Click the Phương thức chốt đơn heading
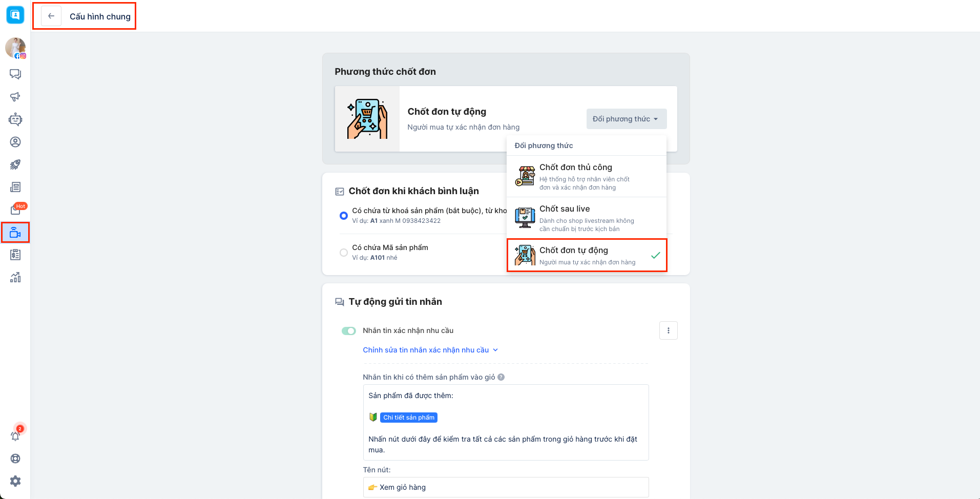 pos(385,72)
